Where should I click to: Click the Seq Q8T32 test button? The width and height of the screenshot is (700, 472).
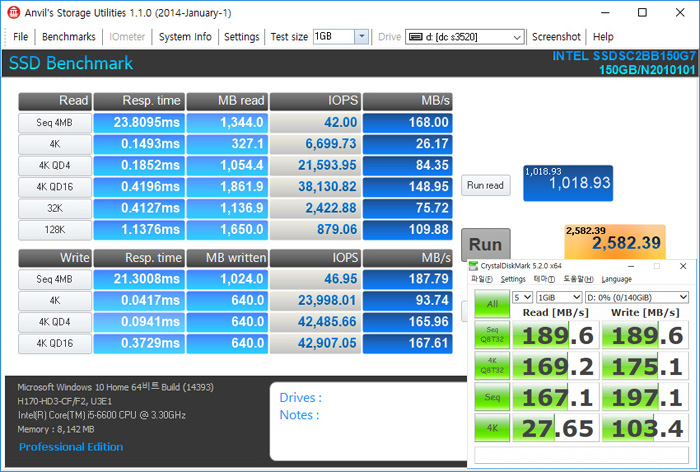[492, 334]
